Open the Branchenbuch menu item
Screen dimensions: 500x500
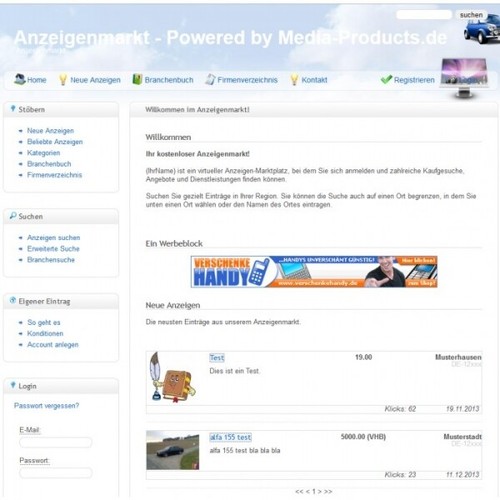coord(169,80)
